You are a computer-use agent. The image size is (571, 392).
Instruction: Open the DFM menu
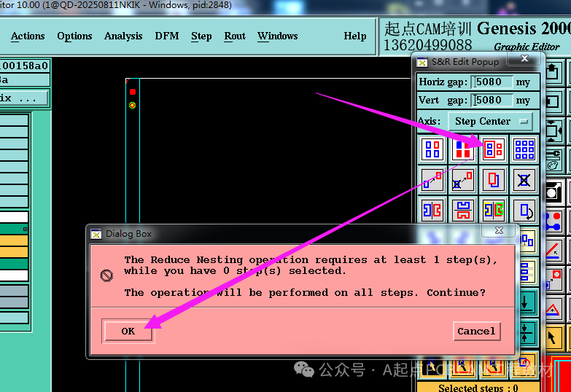pos(167,36)
